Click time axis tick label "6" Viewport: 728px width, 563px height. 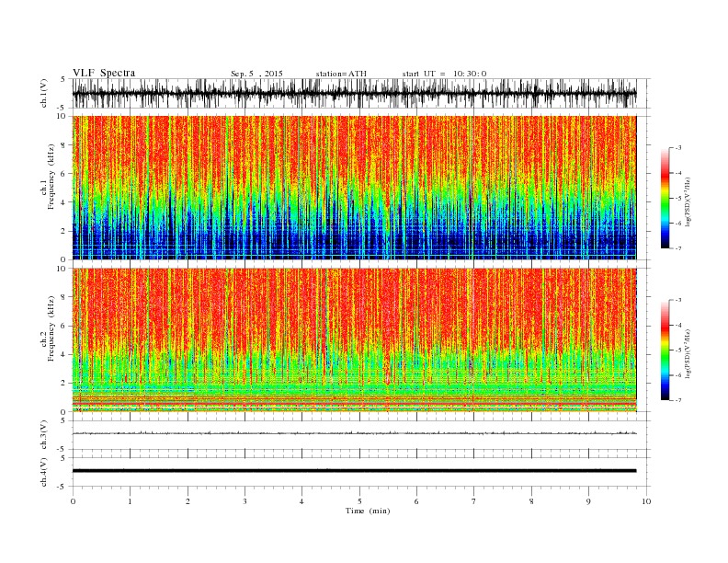click(416, 501)
